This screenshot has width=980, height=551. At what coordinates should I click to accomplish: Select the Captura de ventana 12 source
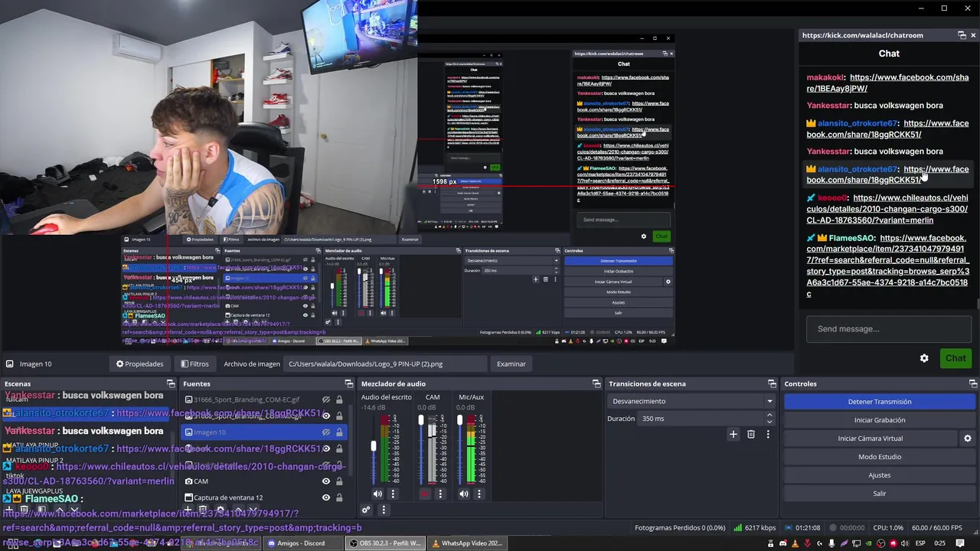click(264, 497)
